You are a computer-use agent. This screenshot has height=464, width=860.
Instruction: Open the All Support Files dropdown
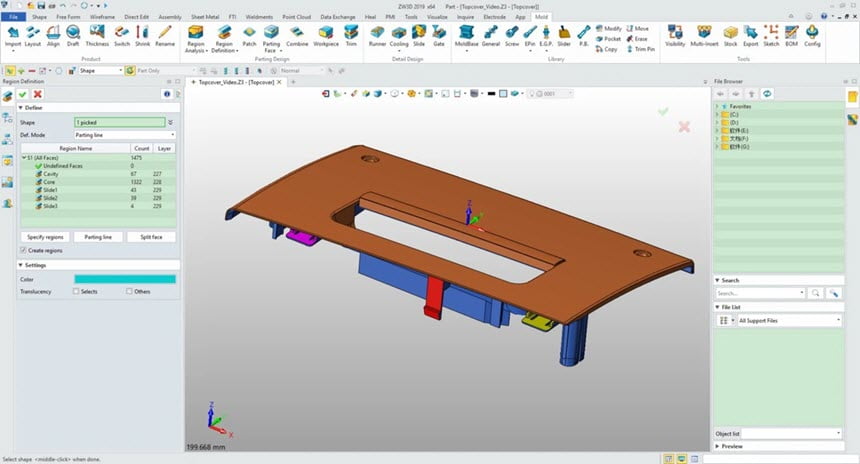click(789, 321)
